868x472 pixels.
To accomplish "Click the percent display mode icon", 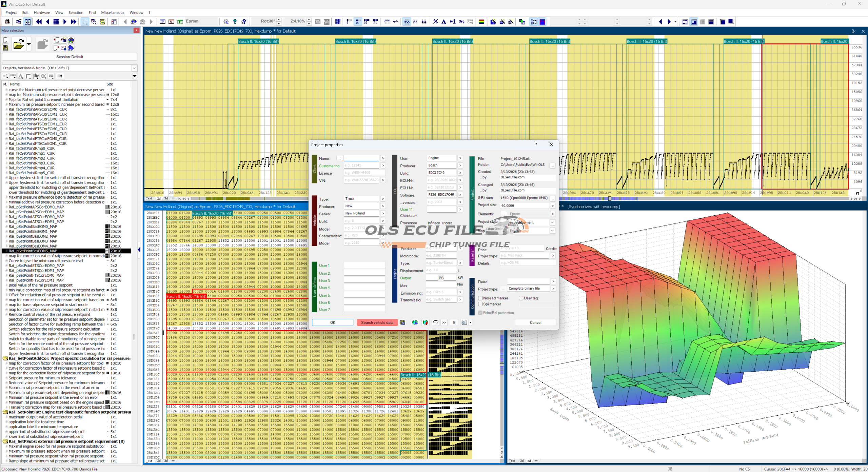I will coord(435,22).
